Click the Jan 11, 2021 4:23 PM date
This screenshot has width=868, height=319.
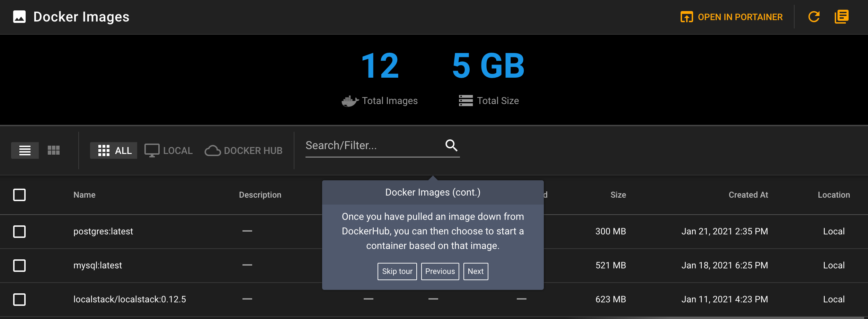click(725, 299)
